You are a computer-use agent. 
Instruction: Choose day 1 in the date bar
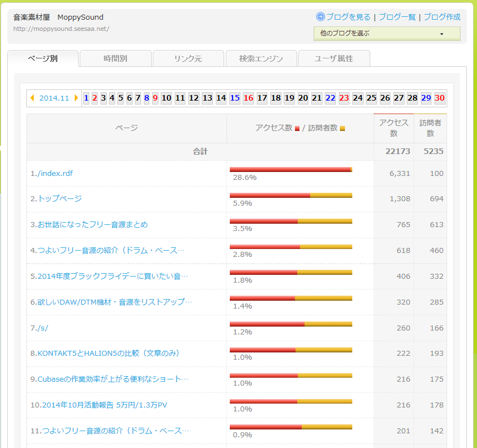86,98
